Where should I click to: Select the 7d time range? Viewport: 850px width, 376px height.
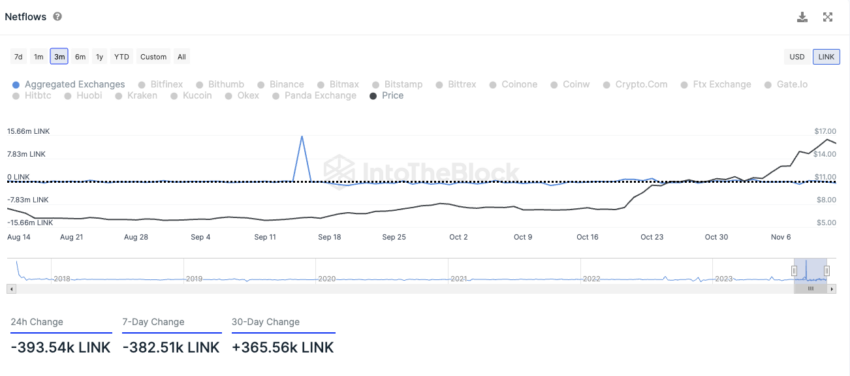coord(18,56)
